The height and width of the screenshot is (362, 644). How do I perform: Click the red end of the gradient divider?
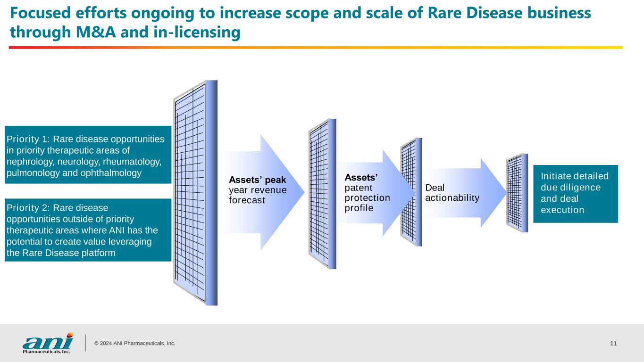(x=14, y=47)
